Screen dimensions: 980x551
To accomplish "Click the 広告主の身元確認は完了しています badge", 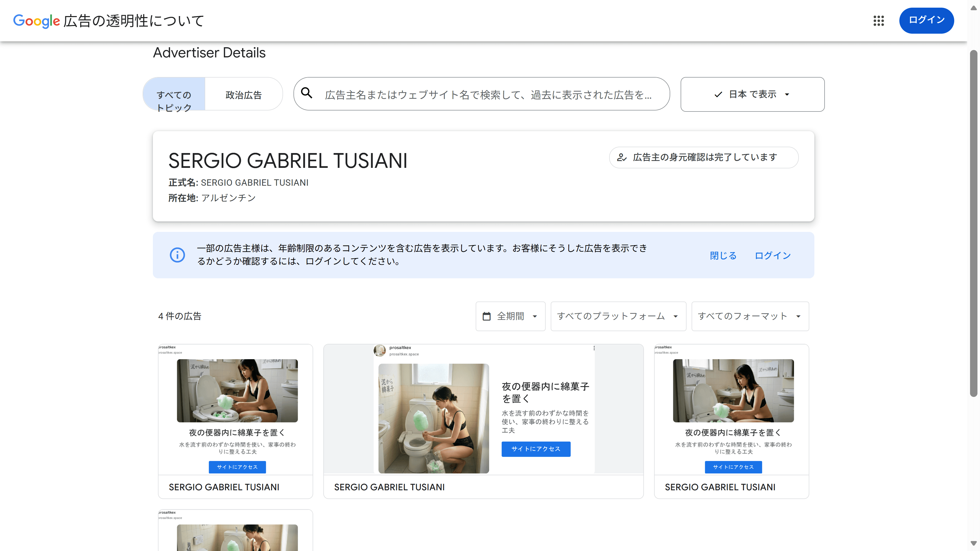I will pyautogui.click(x=703, y=157).
